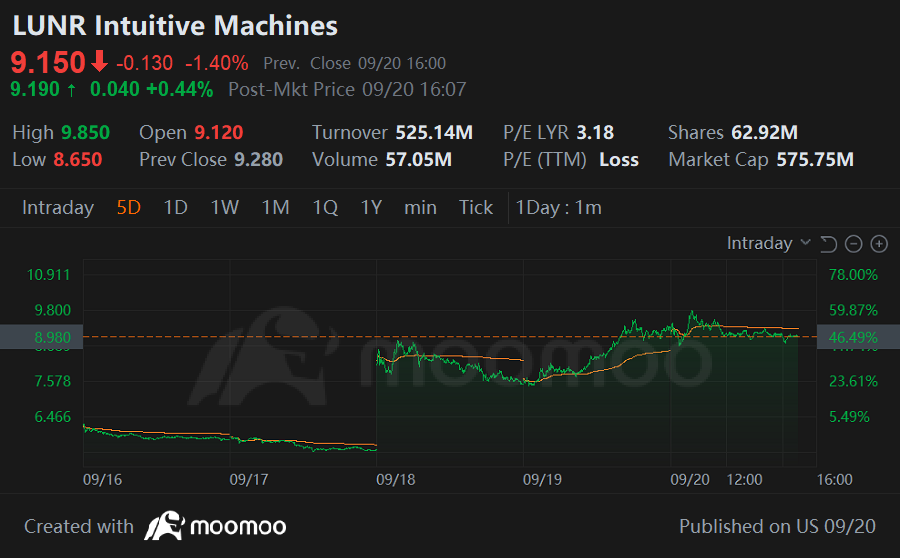
Task: Click the Turnover value 525.14M
Action: pos(434,133)
